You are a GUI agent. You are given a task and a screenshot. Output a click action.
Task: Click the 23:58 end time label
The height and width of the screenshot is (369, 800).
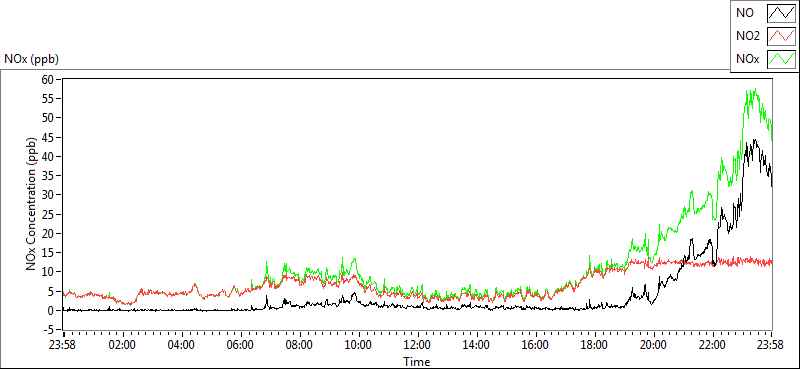771,344
